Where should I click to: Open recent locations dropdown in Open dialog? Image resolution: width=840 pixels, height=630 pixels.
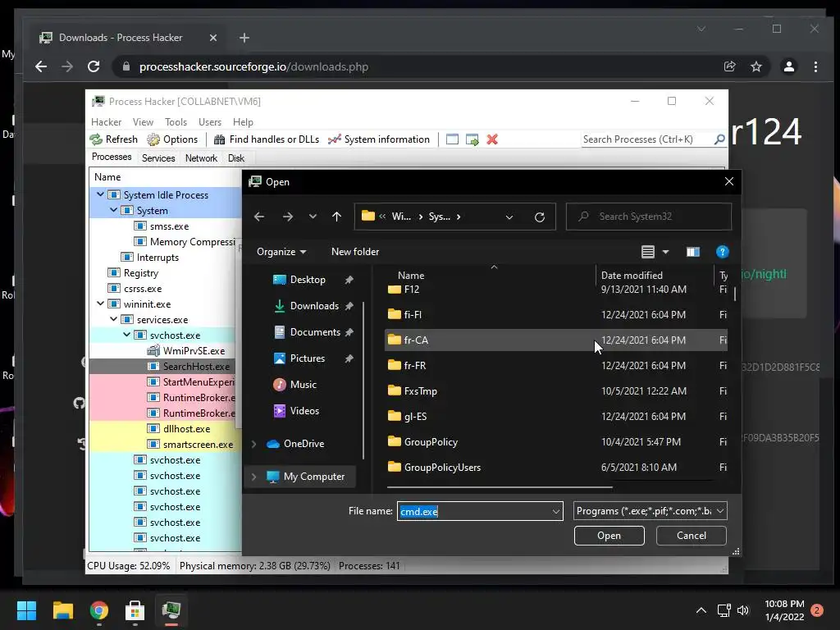313,217
